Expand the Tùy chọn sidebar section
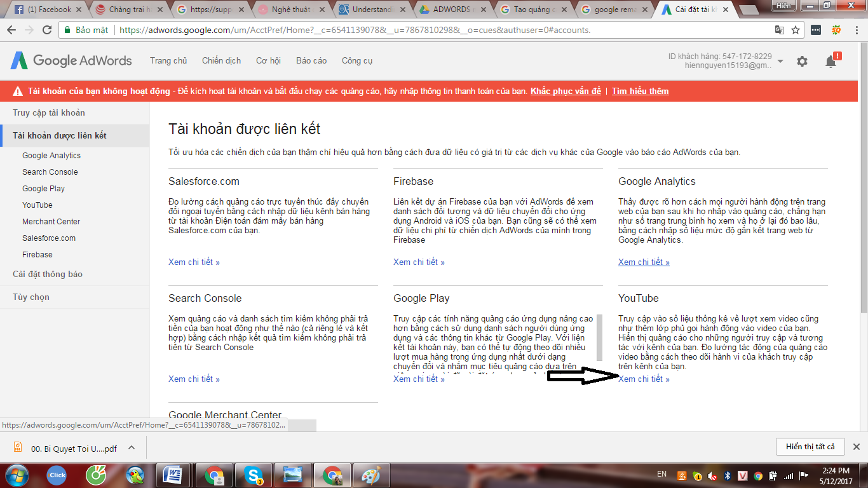868x488 pixels. click(x=31, y=297)
